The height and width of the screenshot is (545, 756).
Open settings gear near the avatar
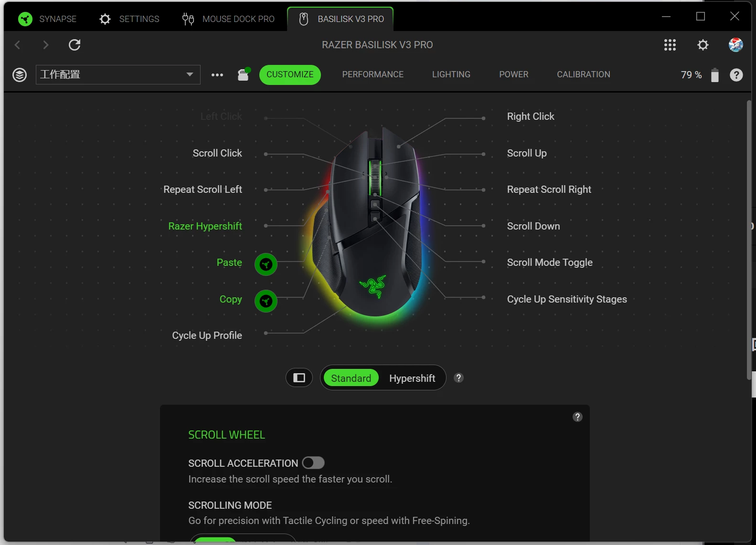703,45
